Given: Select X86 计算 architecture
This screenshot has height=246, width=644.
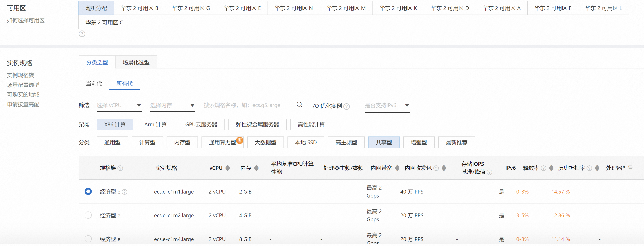Looking at the screenshot, I should 115,124.
